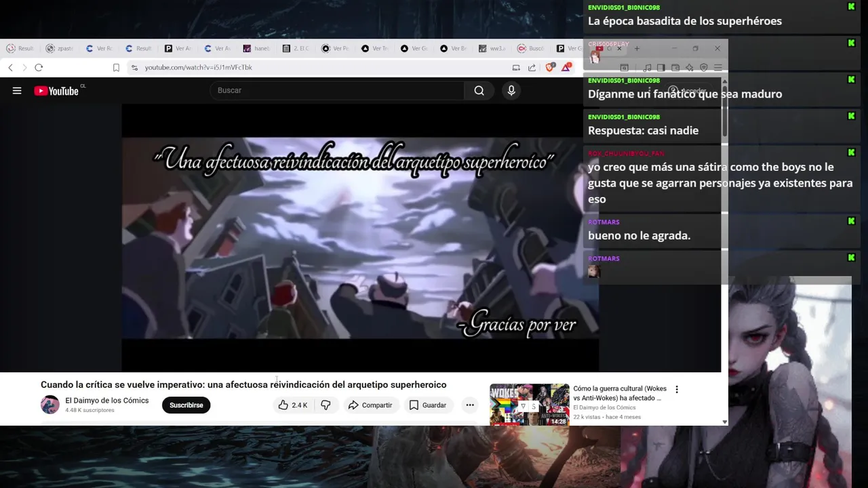Click the '4.48 K suscriptores' text
Screen dimensions: 868x488
[90, 411]
